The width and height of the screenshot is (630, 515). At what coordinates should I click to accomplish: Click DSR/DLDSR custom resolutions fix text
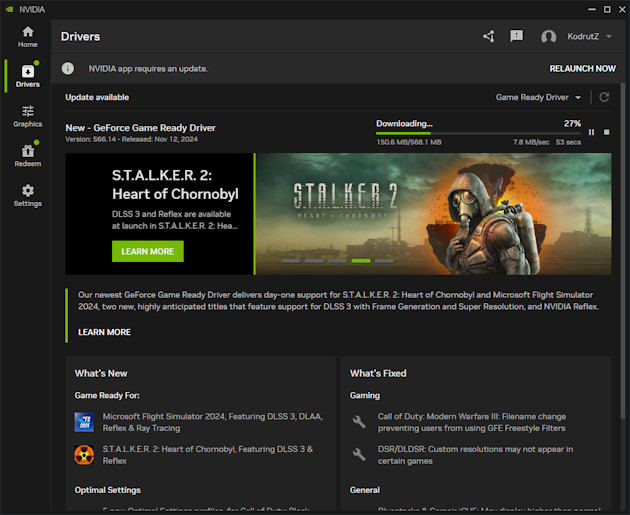tap(475, 455)
